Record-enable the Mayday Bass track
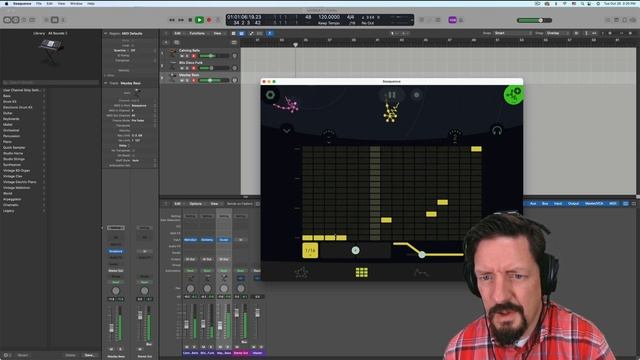 193,80
